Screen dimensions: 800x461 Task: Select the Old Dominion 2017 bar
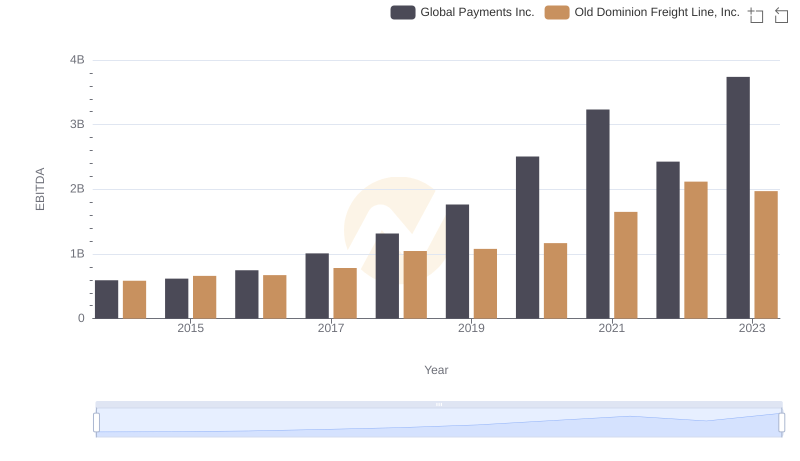click(345, 293)
